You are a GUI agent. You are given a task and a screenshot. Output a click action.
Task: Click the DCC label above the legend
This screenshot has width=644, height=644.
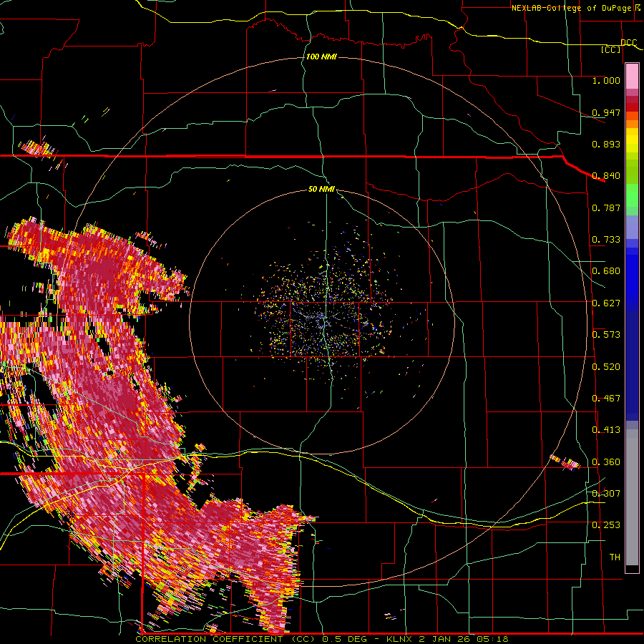pyautogui.click(x=629, y=43)
